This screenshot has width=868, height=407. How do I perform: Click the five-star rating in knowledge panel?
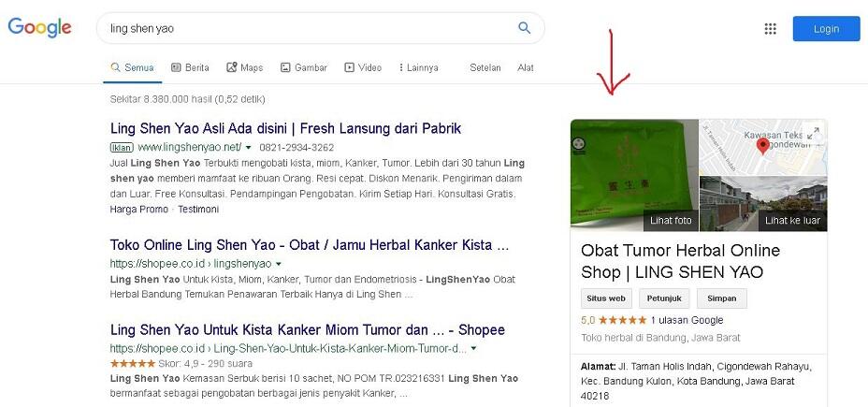coord(622,320)
